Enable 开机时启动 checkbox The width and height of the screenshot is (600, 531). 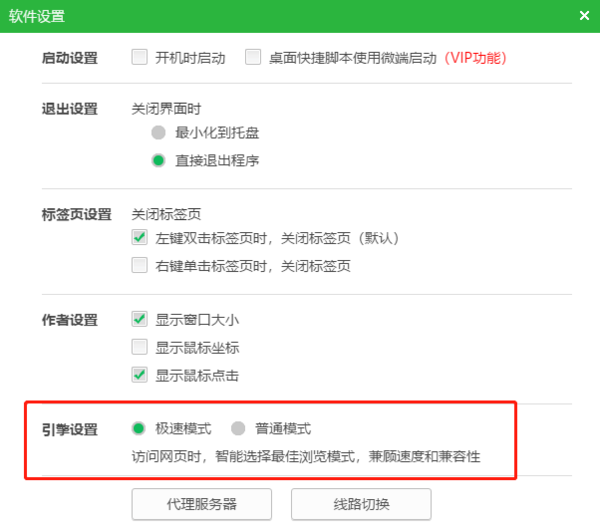(140, 57)
